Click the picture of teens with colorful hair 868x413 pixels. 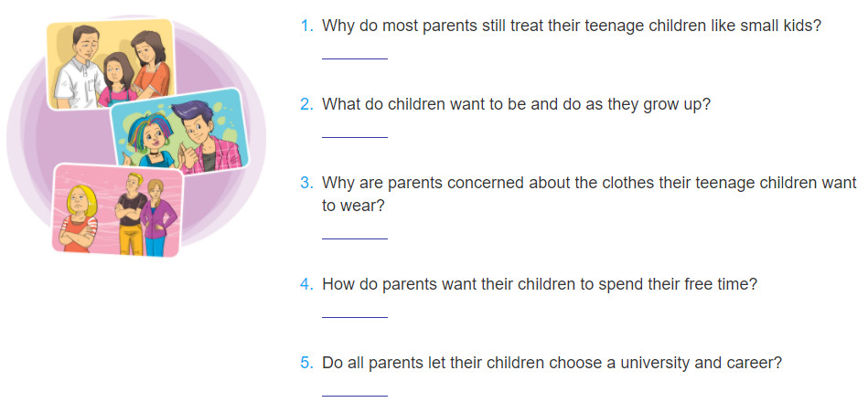pos(180,132)
